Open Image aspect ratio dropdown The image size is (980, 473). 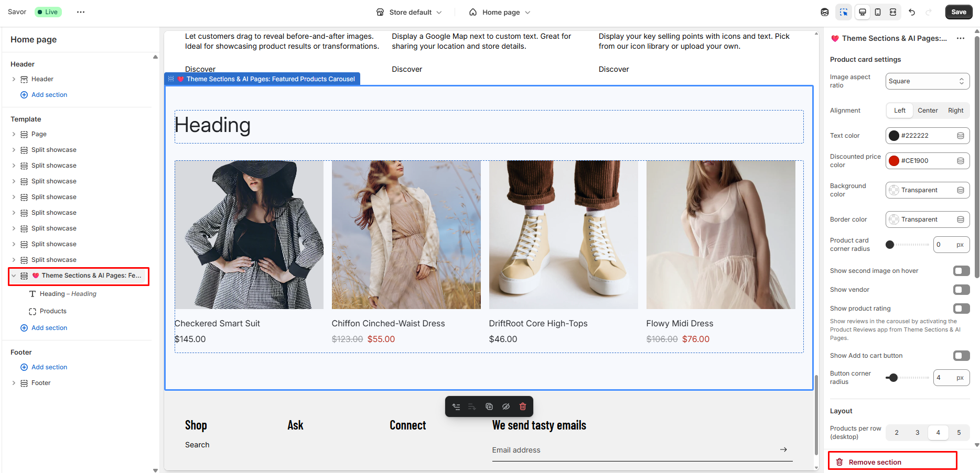[x=928, y=81]
